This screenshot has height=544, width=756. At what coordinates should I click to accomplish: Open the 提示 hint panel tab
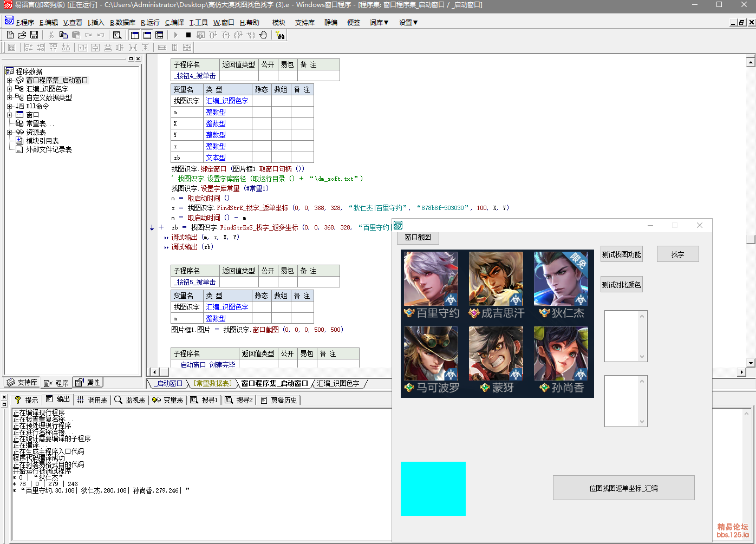(x=26, y=399)
